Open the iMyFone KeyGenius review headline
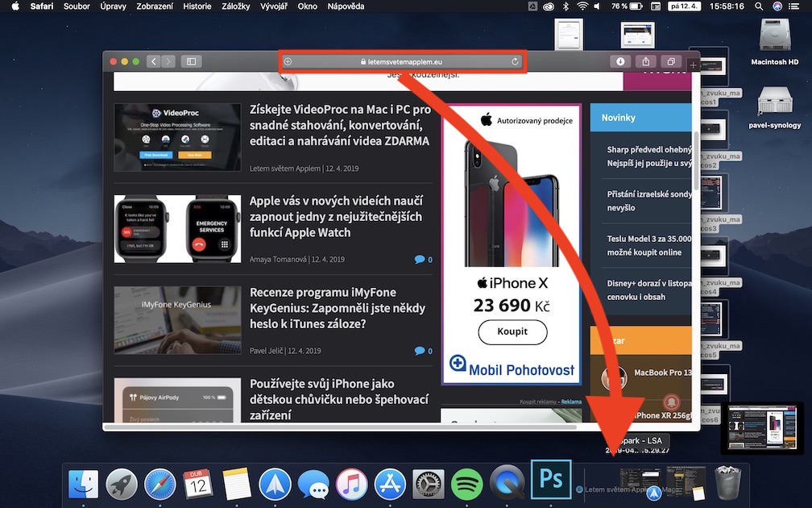Viewport: 812px width, 508px height. (338, 308)
